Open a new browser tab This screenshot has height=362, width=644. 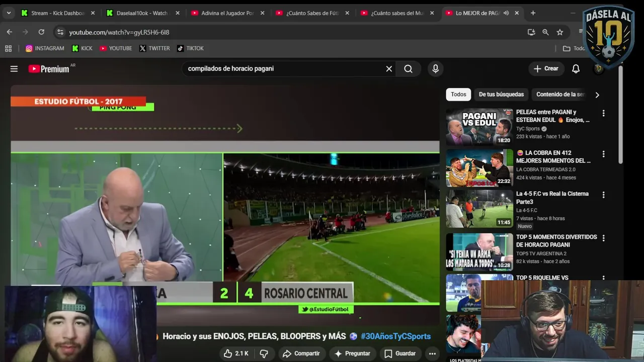pos(533,13)
